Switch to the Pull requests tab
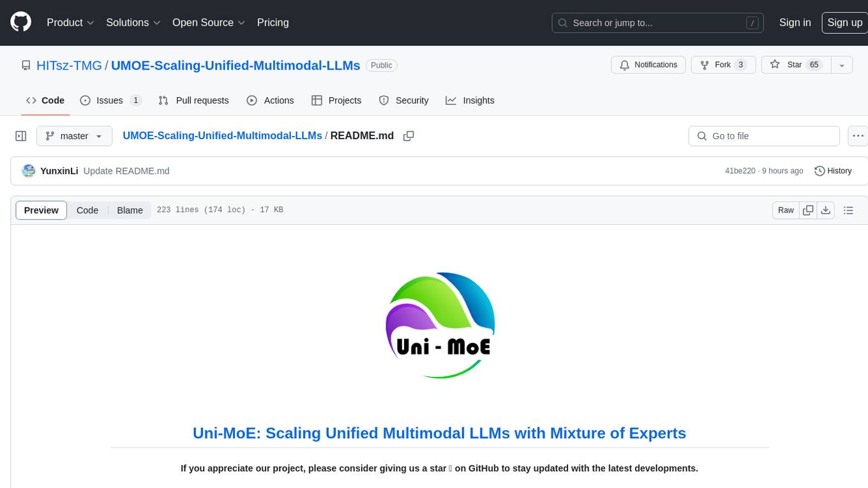Viewport: 868px width, 488px height. (193, 100)
